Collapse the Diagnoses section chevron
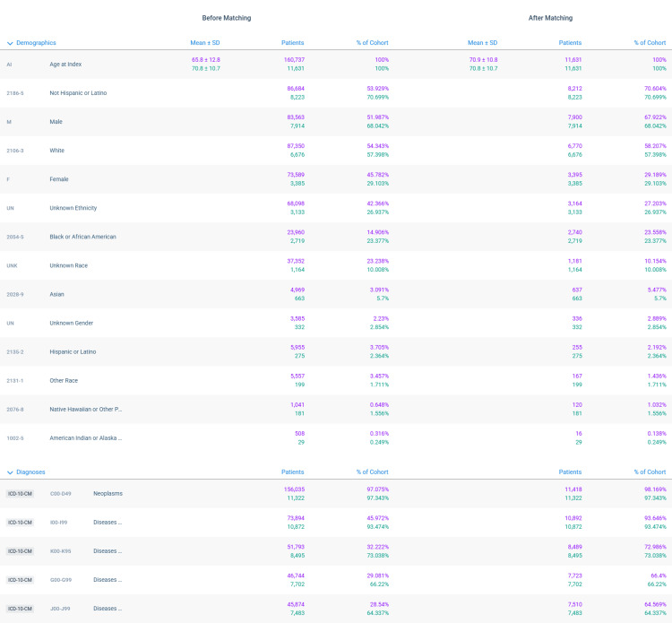 coord(10,472)
